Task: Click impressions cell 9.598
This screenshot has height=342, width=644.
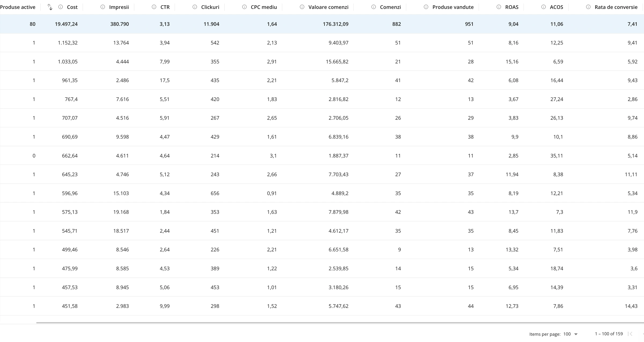Action: click(x=122, y=137)
